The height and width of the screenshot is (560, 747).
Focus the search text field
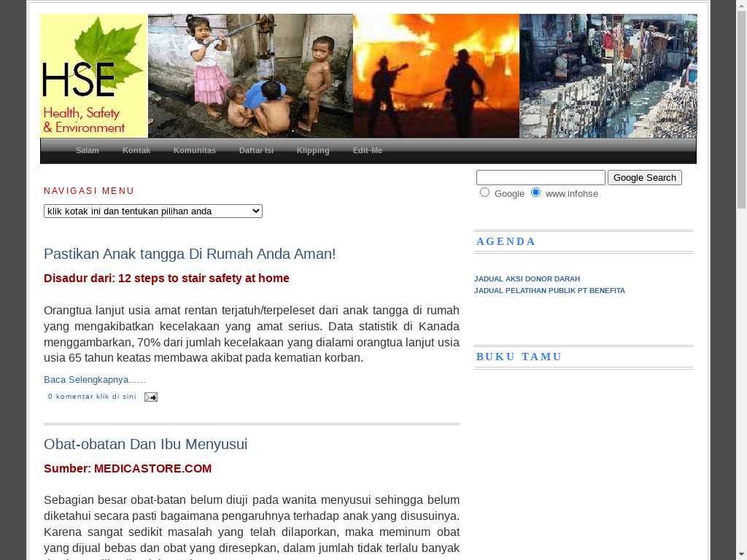click(541, 178)
